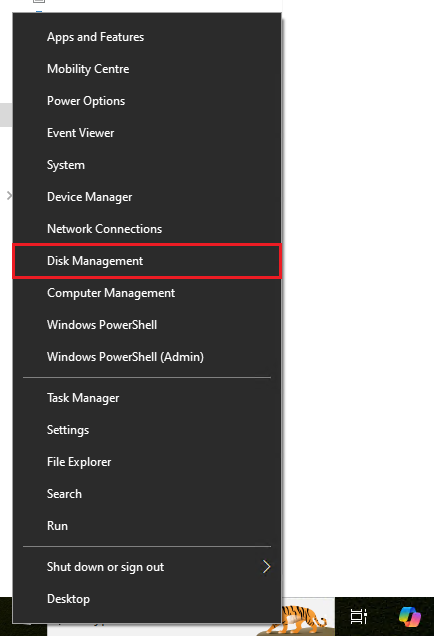Viewport: 434px width, 636px height.
Task: Open Task View from the taskbar
Action: 359,617
